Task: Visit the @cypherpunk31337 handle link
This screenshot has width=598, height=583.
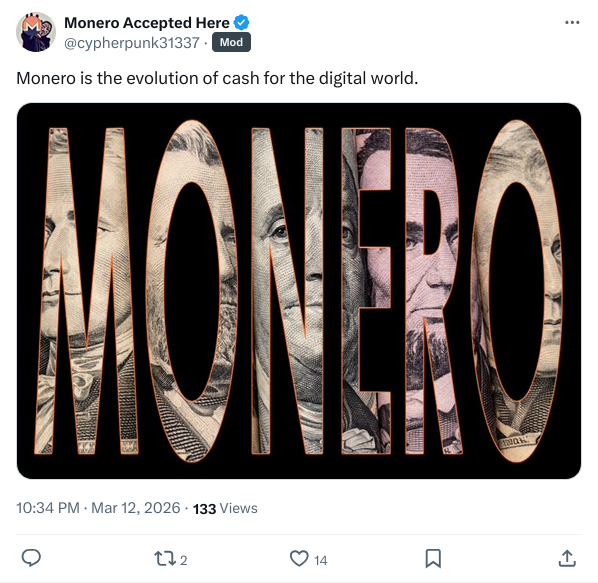Action: click(x=132, y=43)
